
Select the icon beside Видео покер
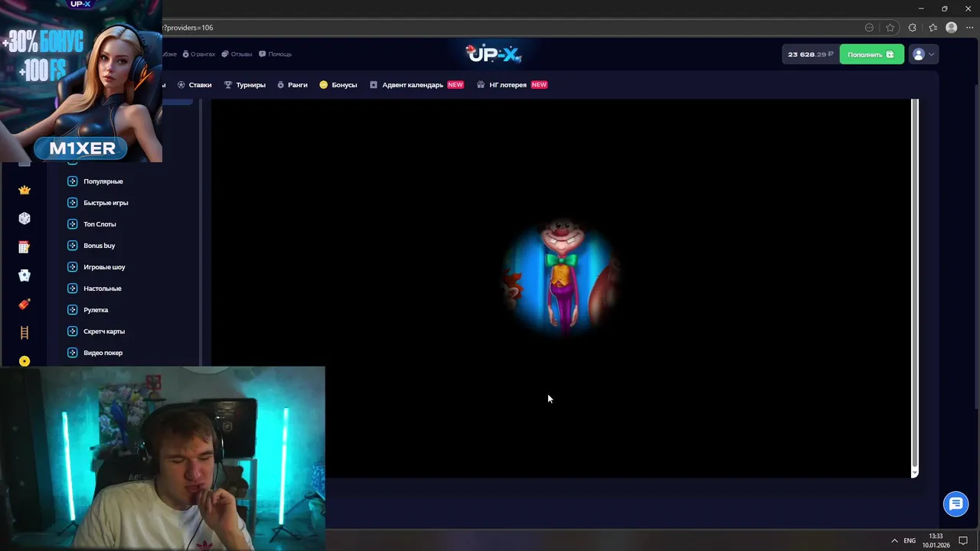[x=72, y=353]
